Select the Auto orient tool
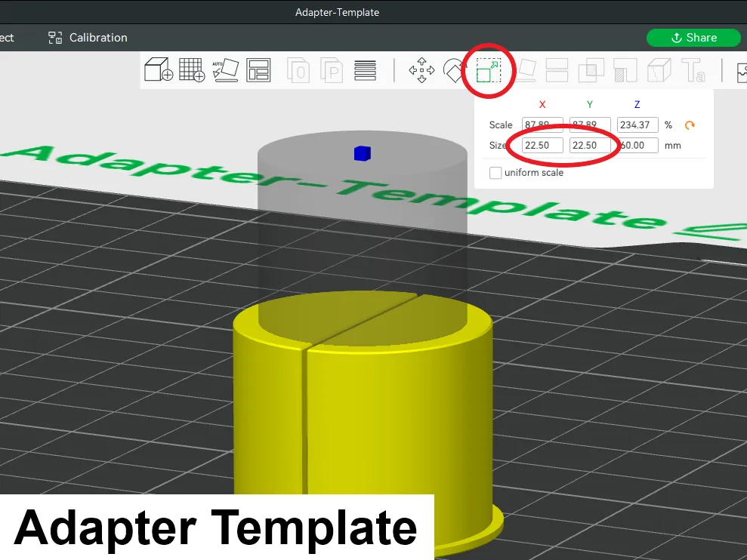 click(225, 70)
